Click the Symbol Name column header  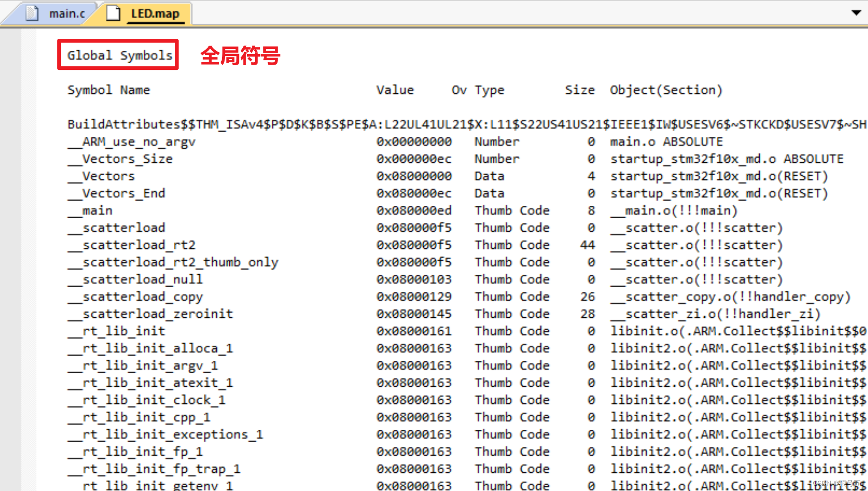pos(109,90)
